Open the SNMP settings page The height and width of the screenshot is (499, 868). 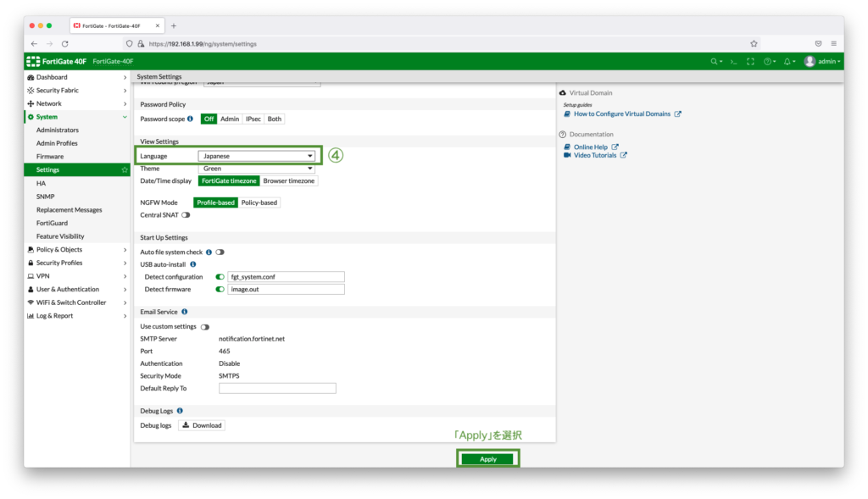[x=46, y=197]
